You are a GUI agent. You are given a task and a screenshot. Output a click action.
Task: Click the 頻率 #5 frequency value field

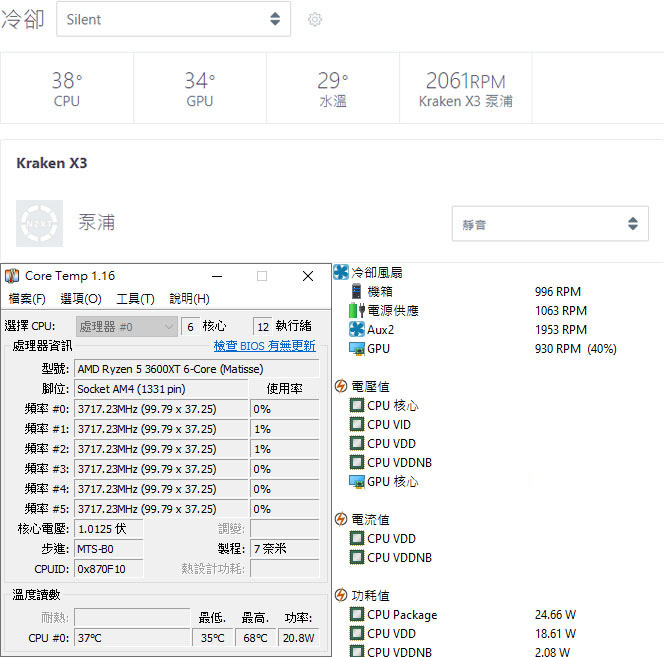[x=161, y=509]
